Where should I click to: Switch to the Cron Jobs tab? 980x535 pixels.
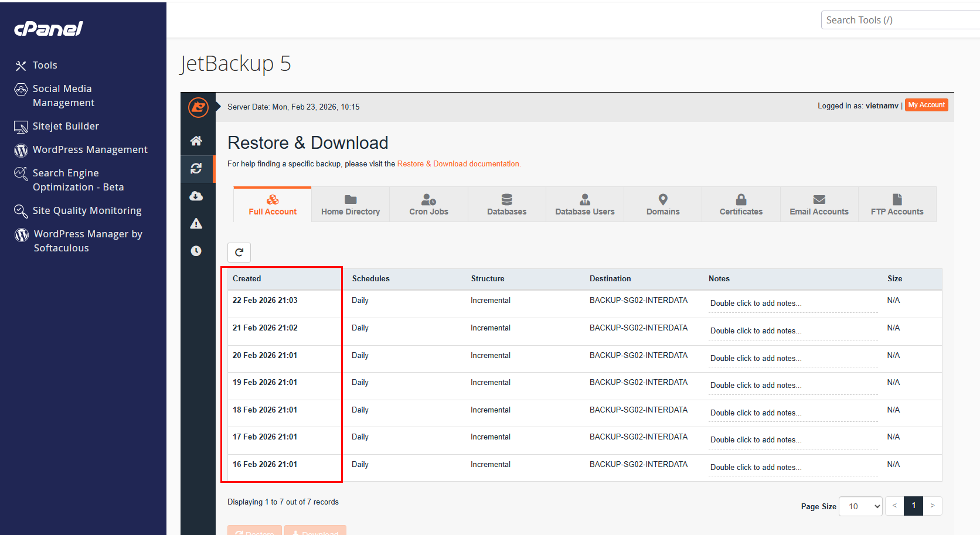(x=428, y=205)
